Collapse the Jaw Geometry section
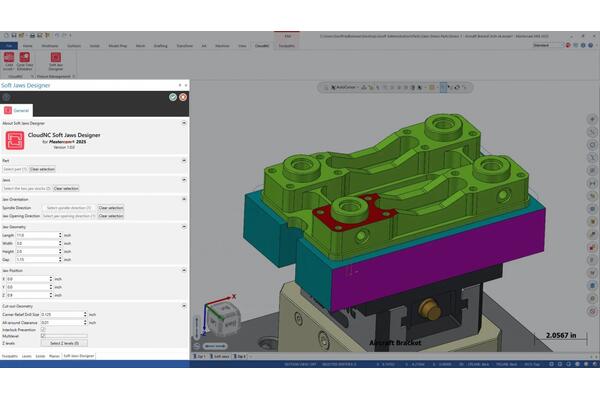The height and width of the screenshot is (400, 600). click(x=184, y=227)
